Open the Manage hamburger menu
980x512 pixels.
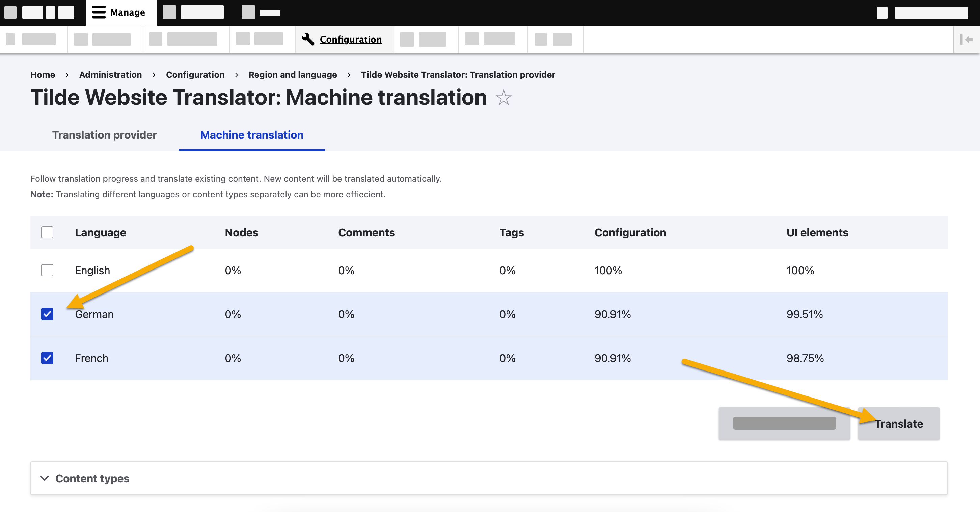click(121, 12)
